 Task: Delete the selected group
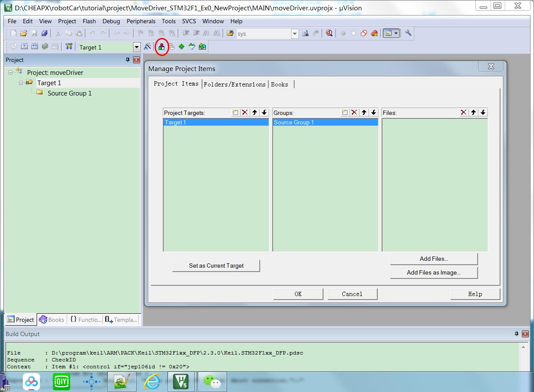coord(354,112)
